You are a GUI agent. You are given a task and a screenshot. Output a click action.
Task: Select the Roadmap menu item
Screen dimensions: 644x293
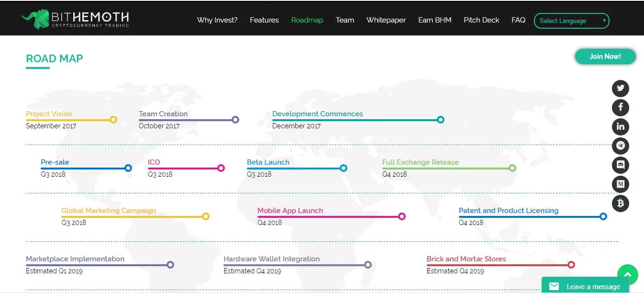pos(307,20)
